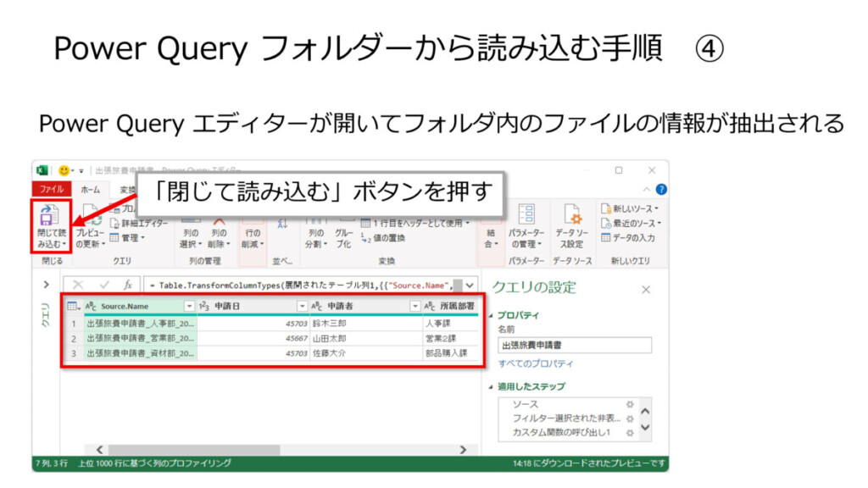Open the 申請者 column filter dropdown
Image resolution: width=868 pixels, height=488 pixels.
point(415,306)
